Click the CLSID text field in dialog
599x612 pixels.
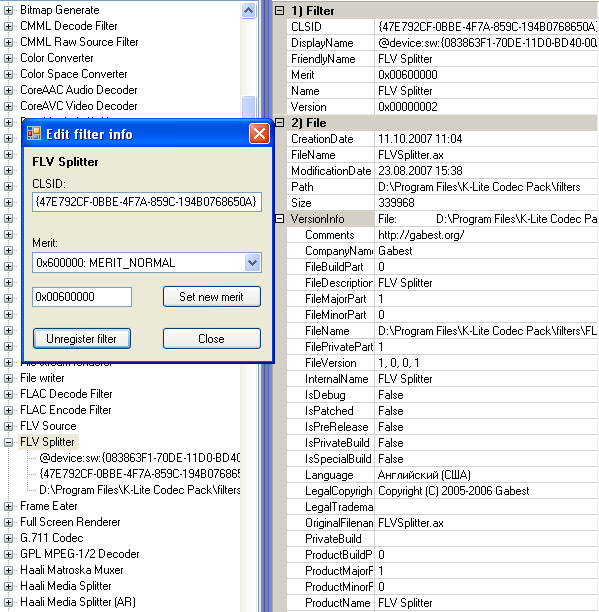click(147, 202)
